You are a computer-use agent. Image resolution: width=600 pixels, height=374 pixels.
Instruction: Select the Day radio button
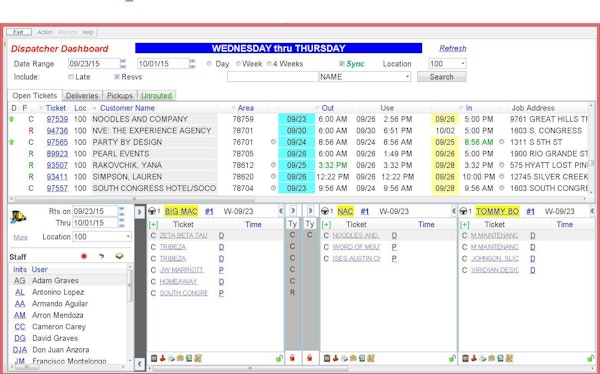[209, 64]
